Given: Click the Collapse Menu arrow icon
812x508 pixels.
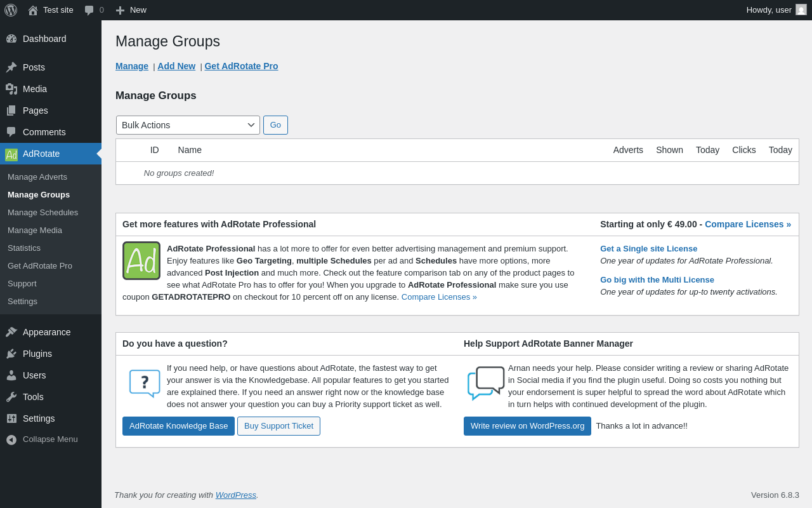Looking at the screenshot, I should [11, 439].
